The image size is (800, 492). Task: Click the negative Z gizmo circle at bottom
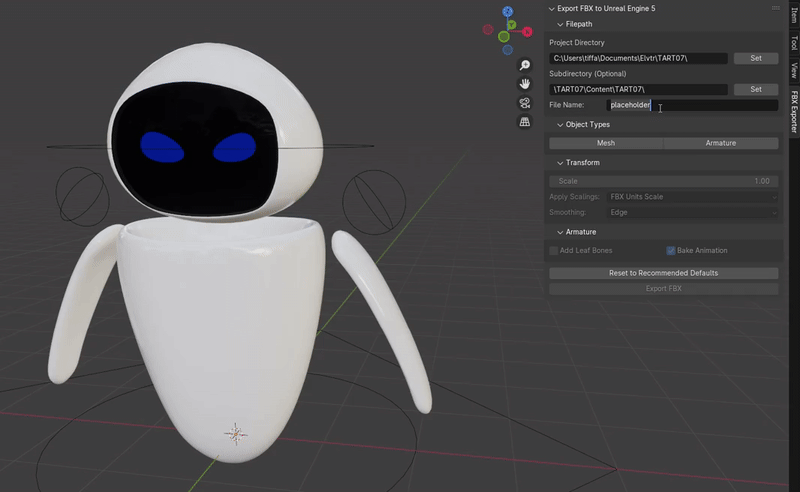click(507, 50)
